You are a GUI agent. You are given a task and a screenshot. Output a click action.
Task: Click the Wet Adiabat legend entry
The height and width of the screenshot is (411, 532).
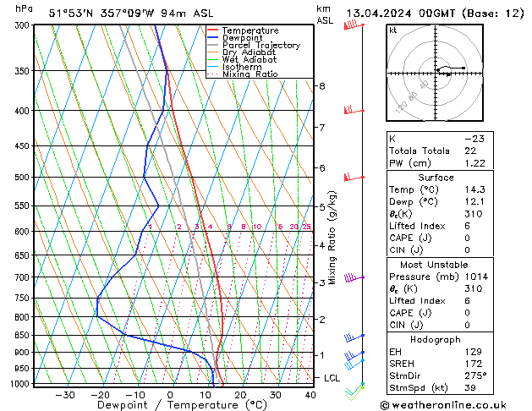pos(242,59)
